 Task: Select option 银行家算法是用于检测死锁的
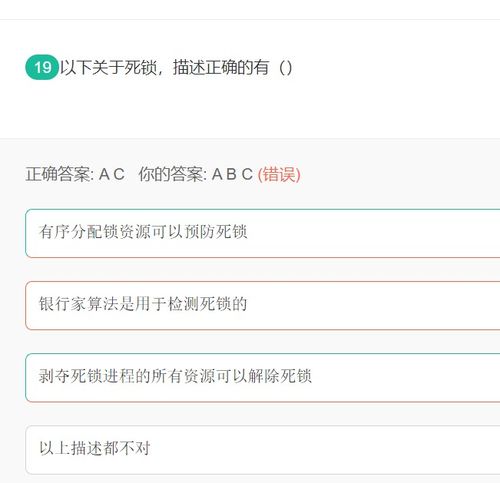[263, 306]
